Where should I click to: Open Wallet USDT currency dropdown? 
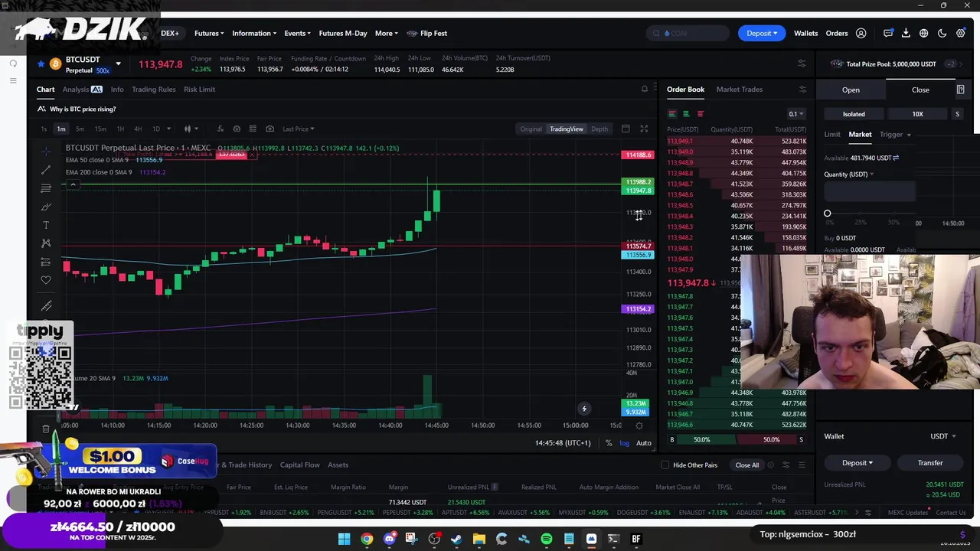click(x=942, y=436)
